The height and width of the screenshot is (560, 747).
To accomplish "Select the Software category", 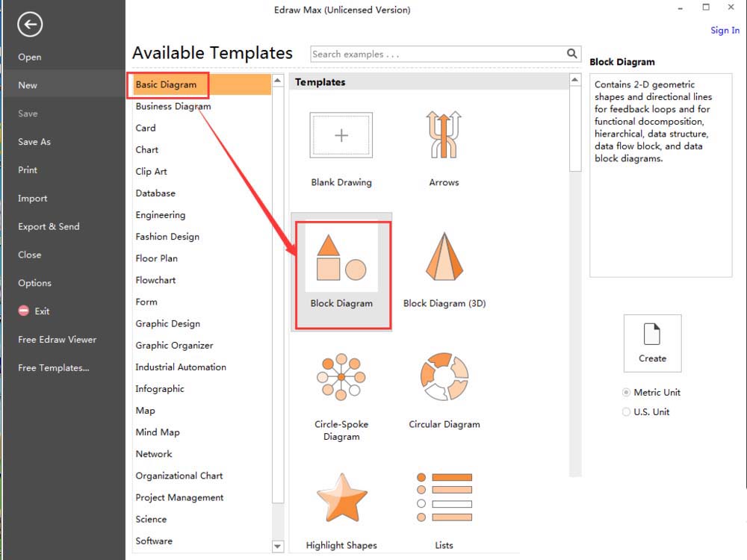I will click(154, 541).
